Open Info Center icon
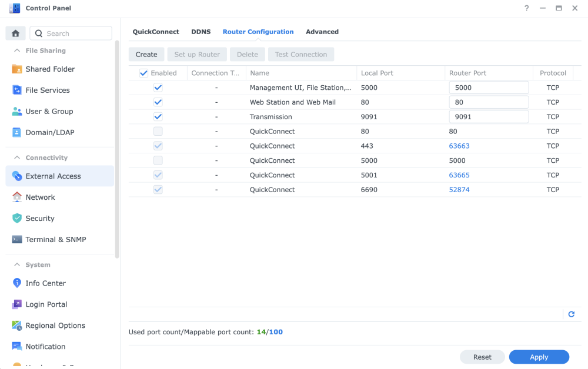588x369 pixels. (17, 283)
